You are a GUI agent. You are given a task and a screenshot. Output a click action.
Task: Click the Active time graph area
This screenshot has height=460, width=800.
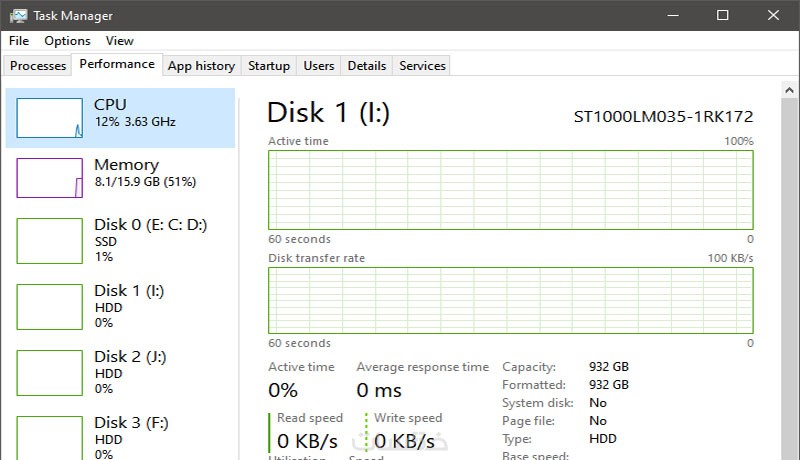point(510,190)
